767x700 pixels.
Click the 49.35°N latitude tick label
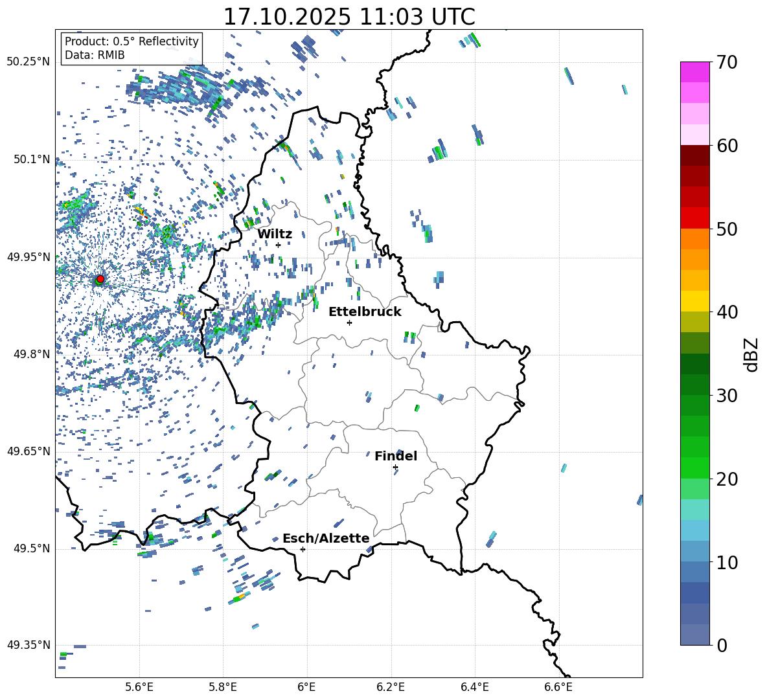[x=29, y=645]
